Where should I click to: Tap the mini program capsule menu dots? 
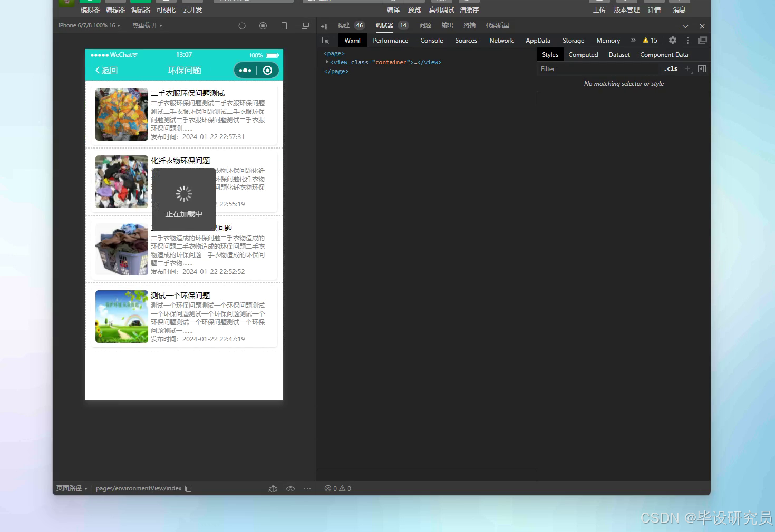click(245, 70)
